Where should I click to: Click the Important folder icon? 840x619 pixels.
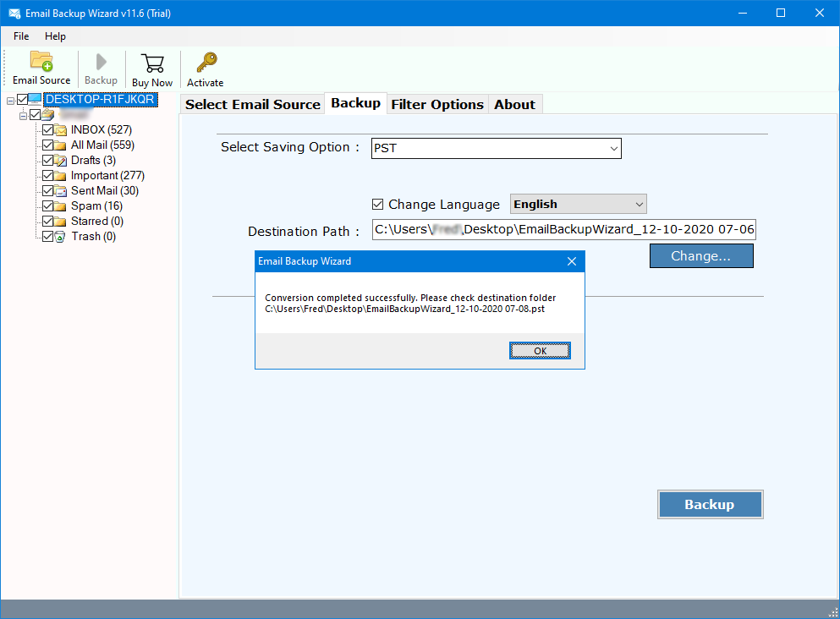[60, 176]
